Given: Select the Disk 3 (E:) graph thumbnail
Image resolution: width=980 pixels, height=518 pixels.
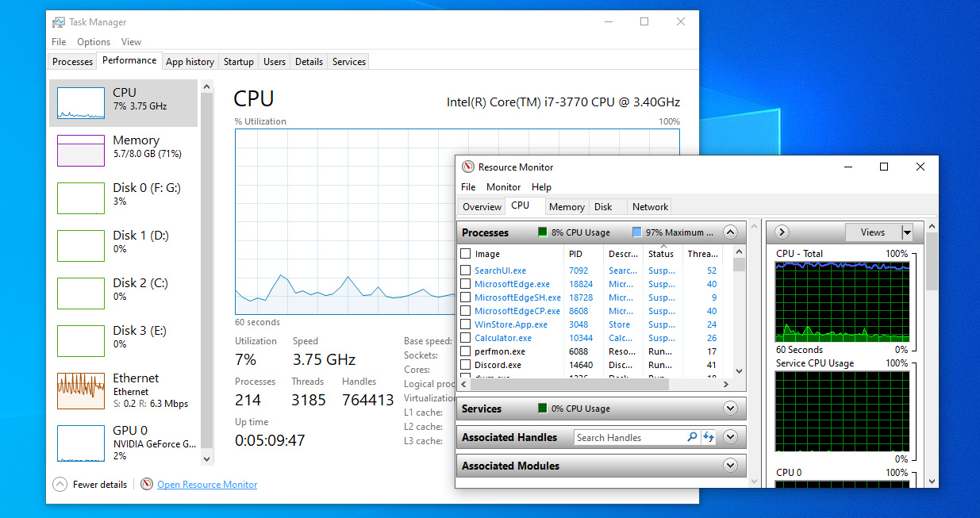Looking at the screenshot, I should (80, 341).
